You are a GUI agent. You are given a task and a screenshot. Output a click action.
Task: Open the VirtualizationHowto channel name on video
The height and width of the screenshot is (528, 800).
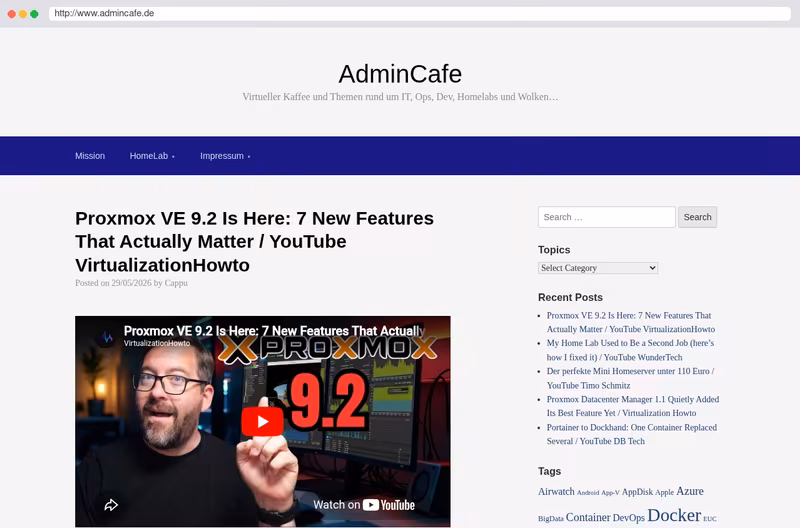[157, 343]
